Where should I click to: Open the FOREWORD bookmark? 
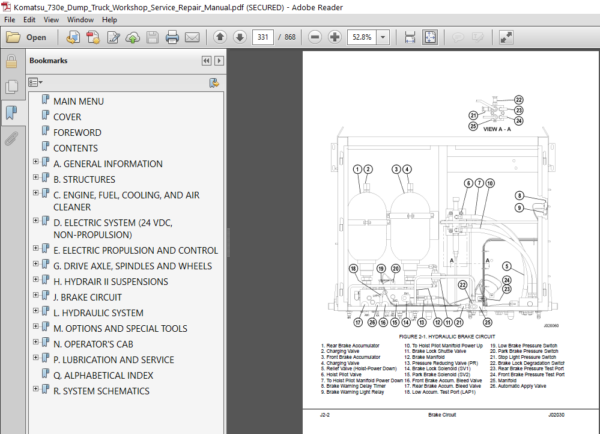pos(77,133)
